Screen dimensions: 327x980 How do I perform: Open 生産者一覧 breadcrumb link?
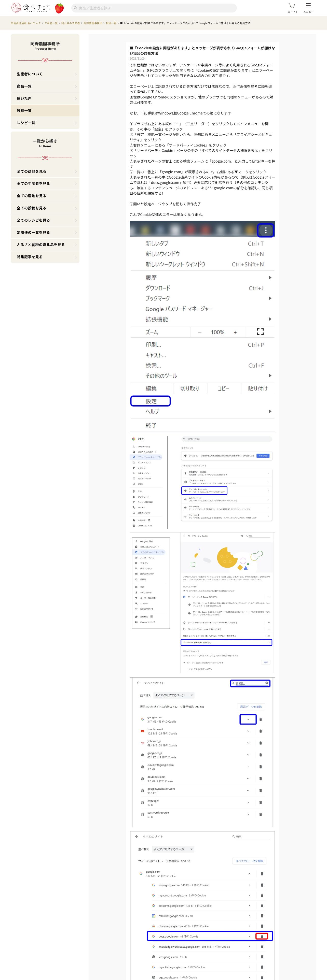[51, 23]
